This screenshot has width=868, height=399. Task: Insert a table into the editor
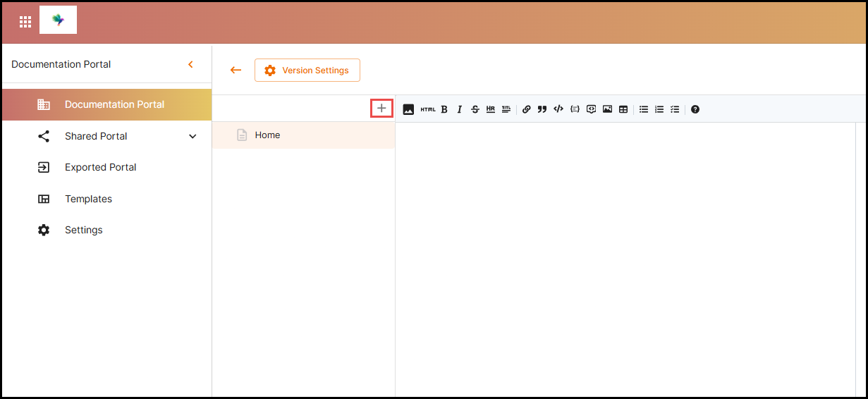click(623, 109)
